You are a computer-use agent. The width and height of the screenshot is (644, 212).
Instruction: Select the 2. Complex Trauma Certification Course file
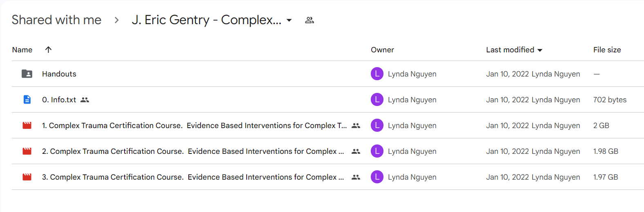pos(193,151)
